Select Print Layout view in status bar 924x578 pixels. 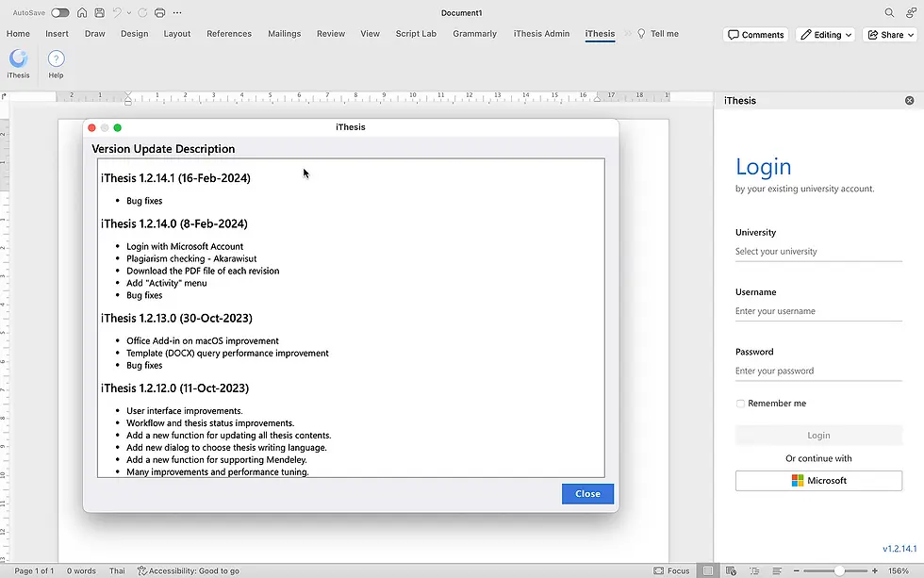click(x=708, y=571)
